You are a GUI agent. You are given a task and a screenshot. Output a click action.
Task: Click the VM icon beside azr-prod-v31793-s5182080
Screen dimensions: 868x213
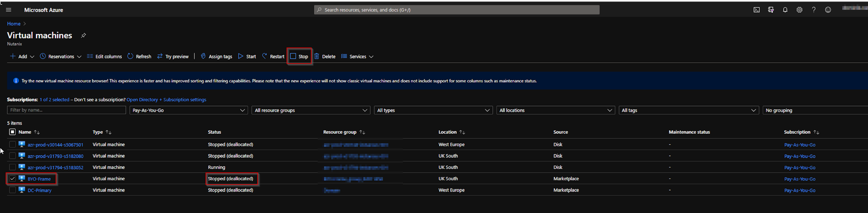pyautogui.click(x=22, y=156)
